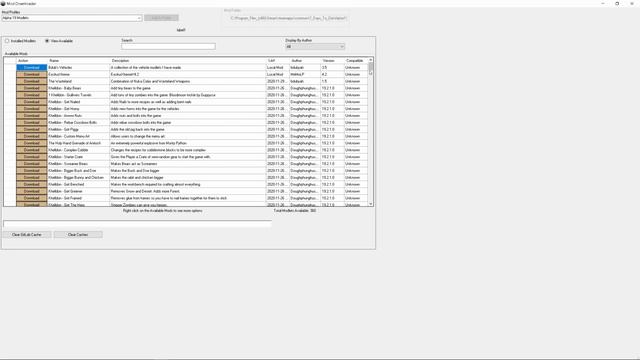Click 'Makes Bears act as Screamers' description

pyautogui.click(x=188, y=164)
